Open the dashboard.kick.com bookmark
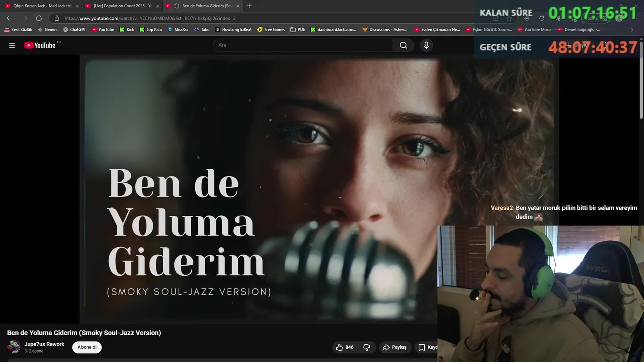This screenshot has width=644, height=362. 333,30
